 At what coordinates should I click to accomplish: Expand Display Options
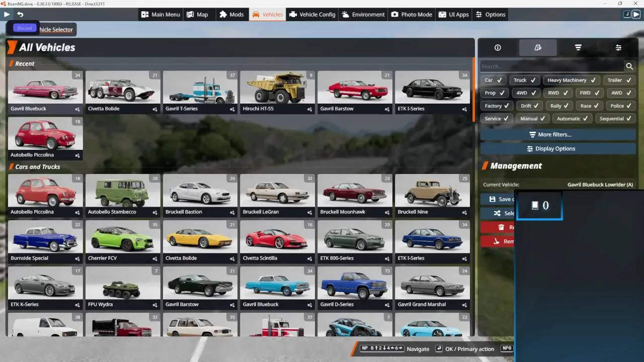(x=558, y=149)
